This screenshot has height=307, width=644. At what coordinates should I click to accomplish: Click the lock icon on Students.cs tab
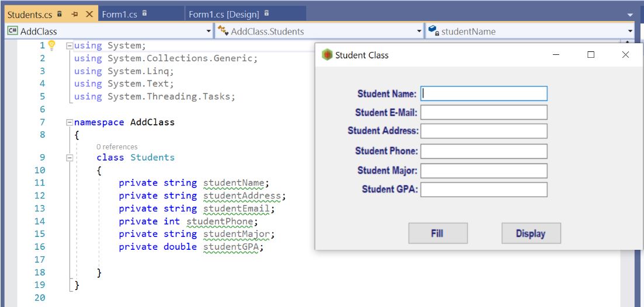point(59,13)
